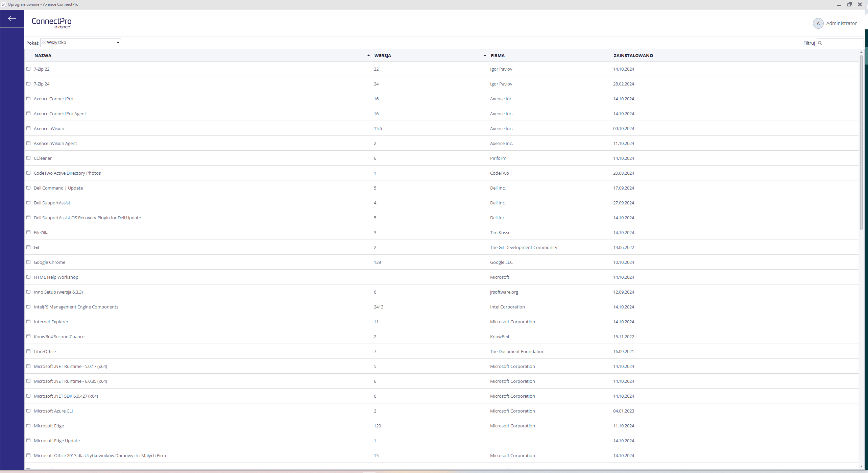This screenshot has height=473, width=868.
Task: Click the Piriform company cell
Action: (x=498, y=158)
